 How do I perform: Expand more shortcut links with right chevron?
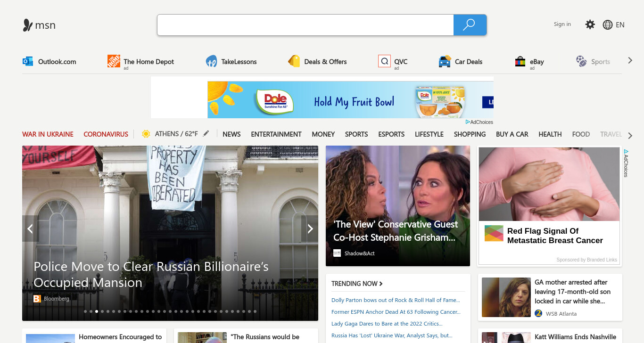tap(630, 60)
